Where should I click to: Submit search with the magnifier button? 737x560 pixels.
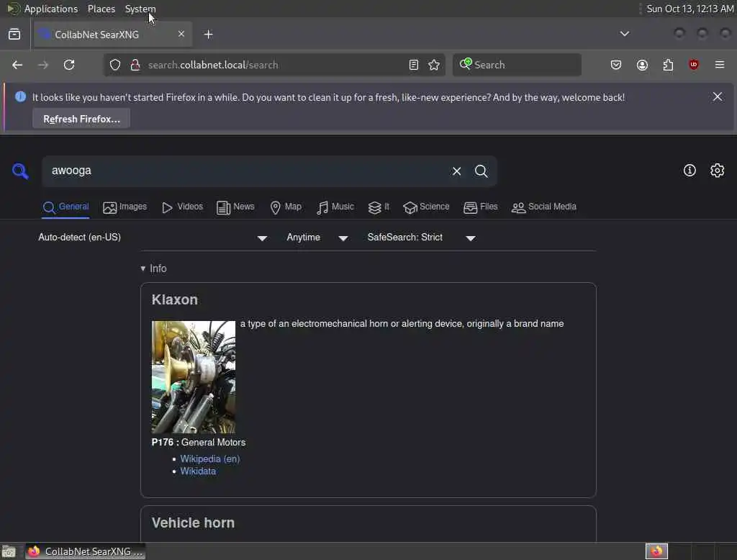coord(481,171)
